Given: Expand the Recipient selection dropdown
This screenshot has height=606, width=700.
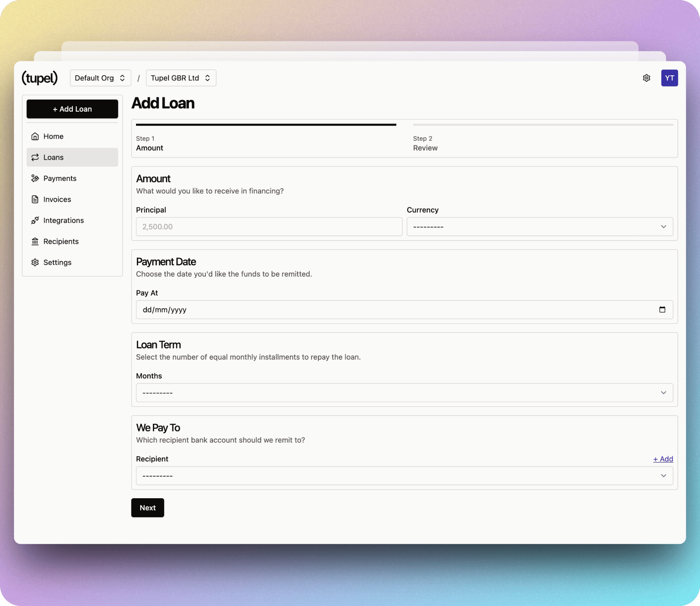Looking at the screenshot, I should [404, 476].
